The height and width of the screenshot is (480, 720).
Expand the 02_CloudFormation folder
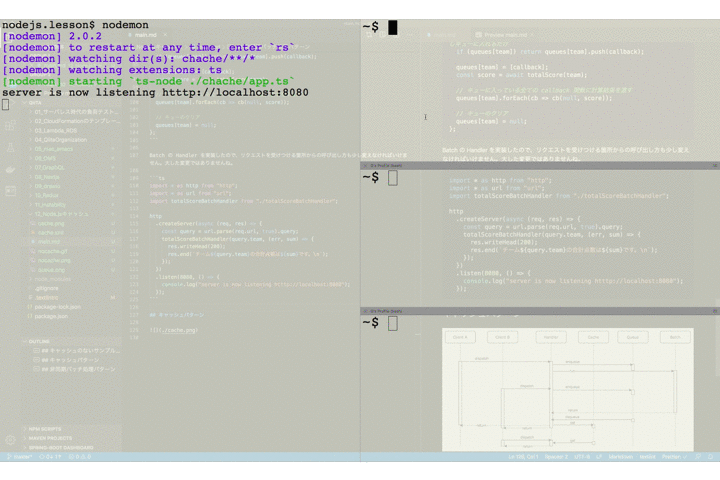(x=73, y=121)
